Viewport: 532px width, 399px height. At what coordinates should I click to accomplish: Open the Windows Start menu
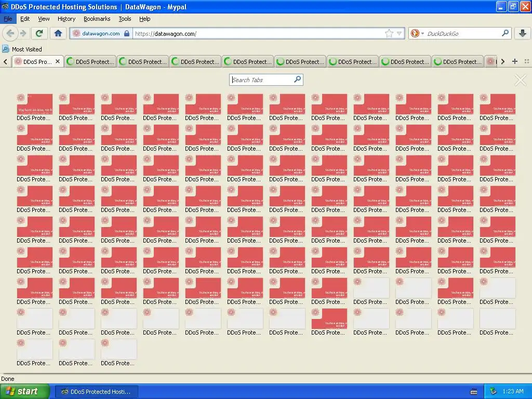click(24, 392)
